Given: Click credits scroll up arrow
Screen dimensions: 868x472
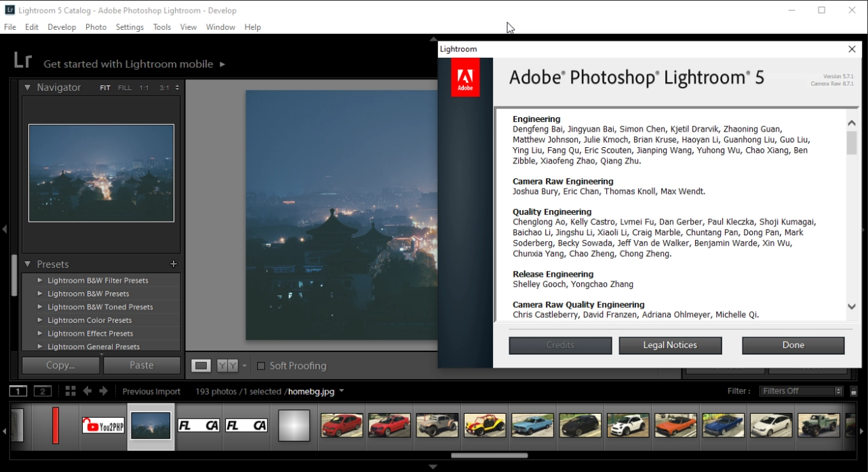Looking at the screenshot, I should click(x=852, y=123).
